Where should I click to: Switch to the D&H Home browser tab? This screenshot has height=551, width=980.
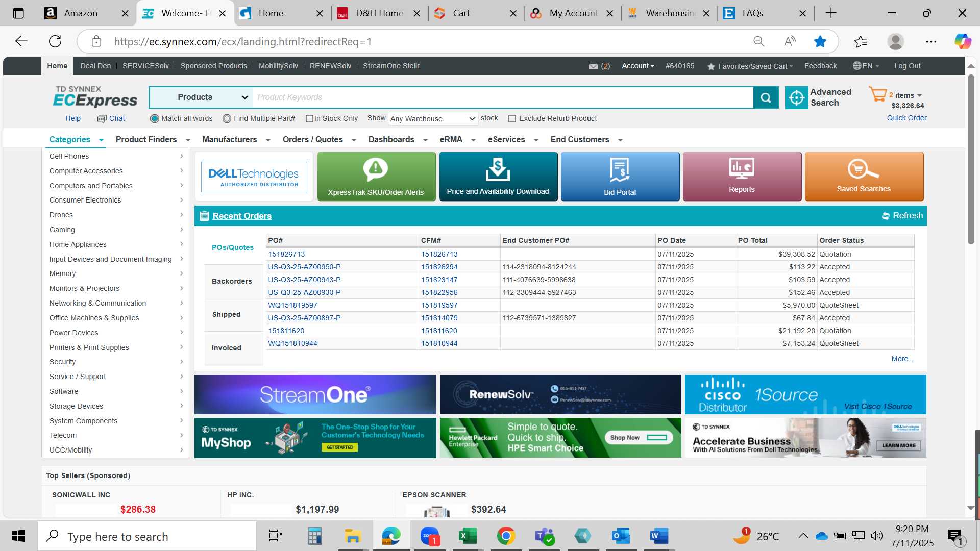coord(379,13)
